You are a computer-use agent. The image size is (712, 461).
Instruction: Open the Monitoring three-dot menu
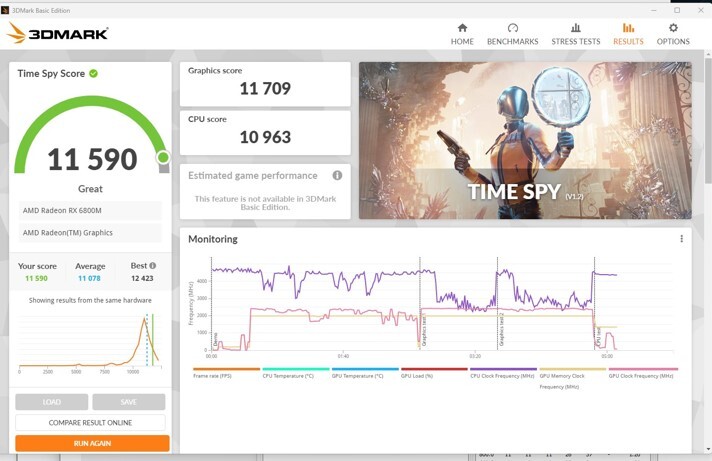point(681,239)
